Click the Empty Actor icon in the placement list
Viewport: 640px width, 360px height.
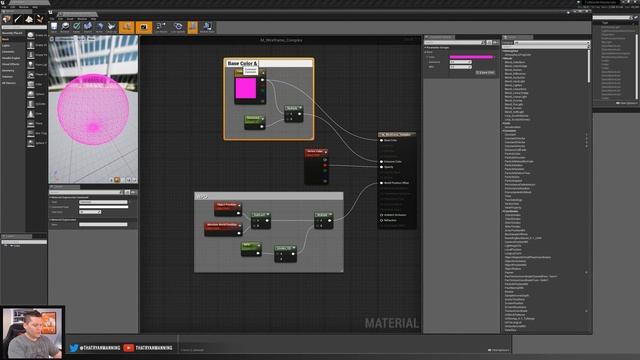[x=31, y=36]
